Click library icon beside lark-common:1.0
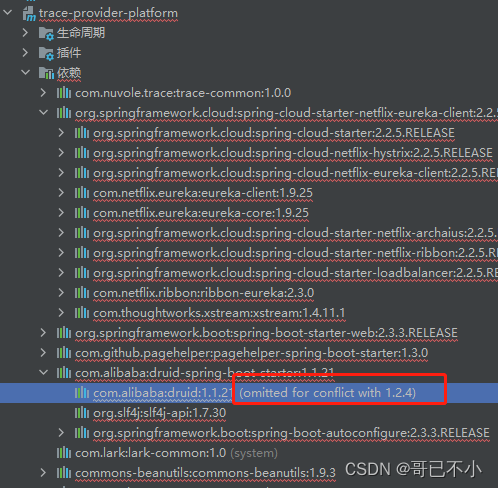498x488 pixels. (x=64, y=453)
